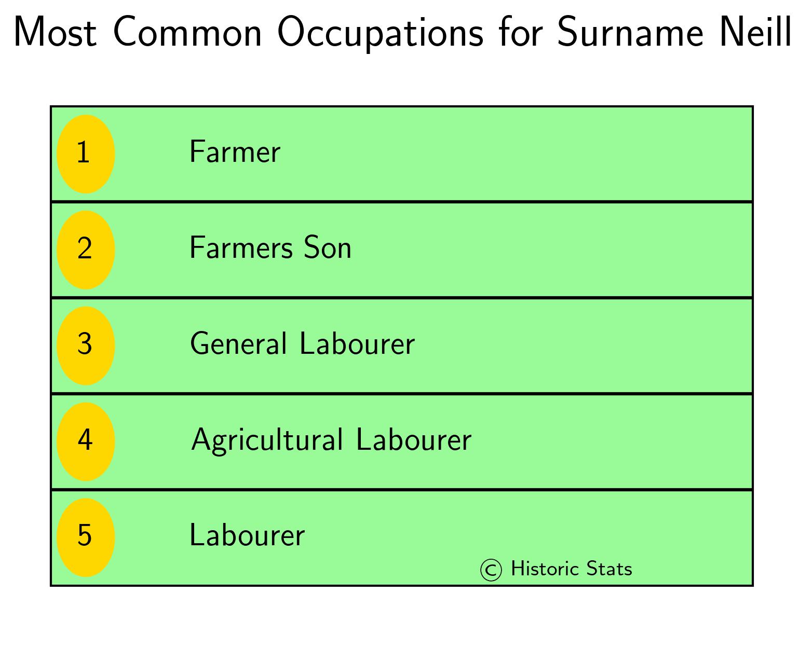812x649 pixels.
Task: Click the copyright symbol icon
Action: (x=491, y=570)
